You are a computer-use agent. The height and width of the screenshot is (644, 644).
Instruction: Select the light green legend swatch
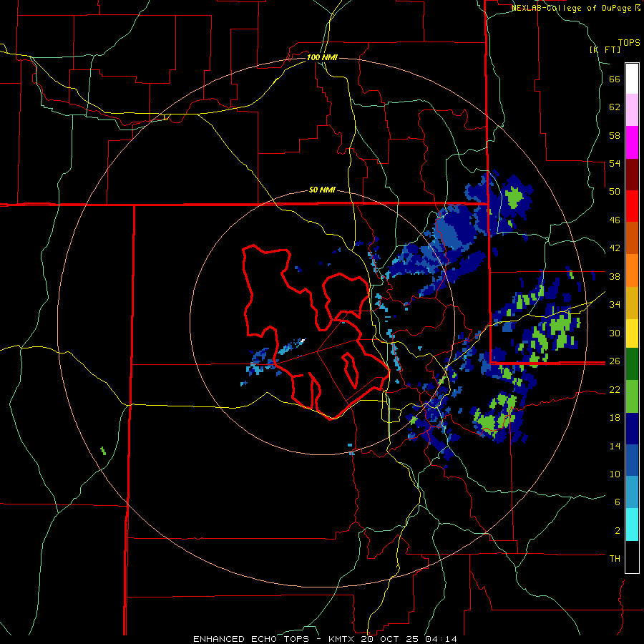pos(632,396)
